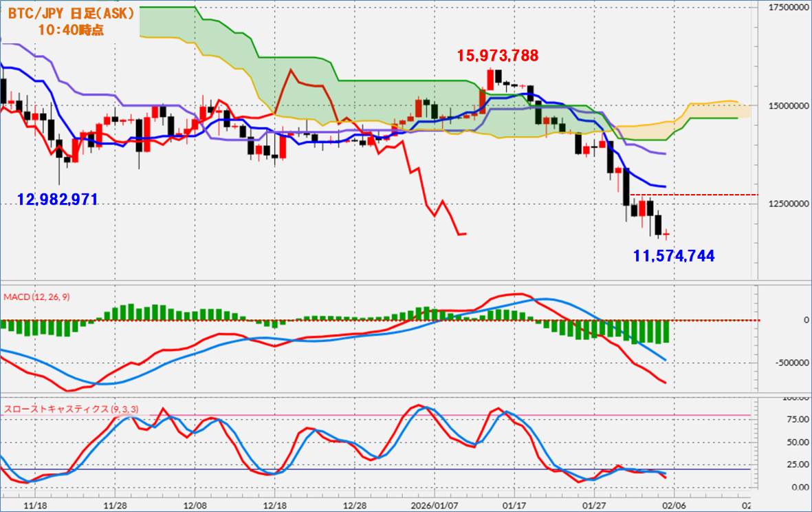Click the 50.00 stochastic axis value
Image resolution: width=812 pixels, height=512 pixels.
tap(798, 442)
